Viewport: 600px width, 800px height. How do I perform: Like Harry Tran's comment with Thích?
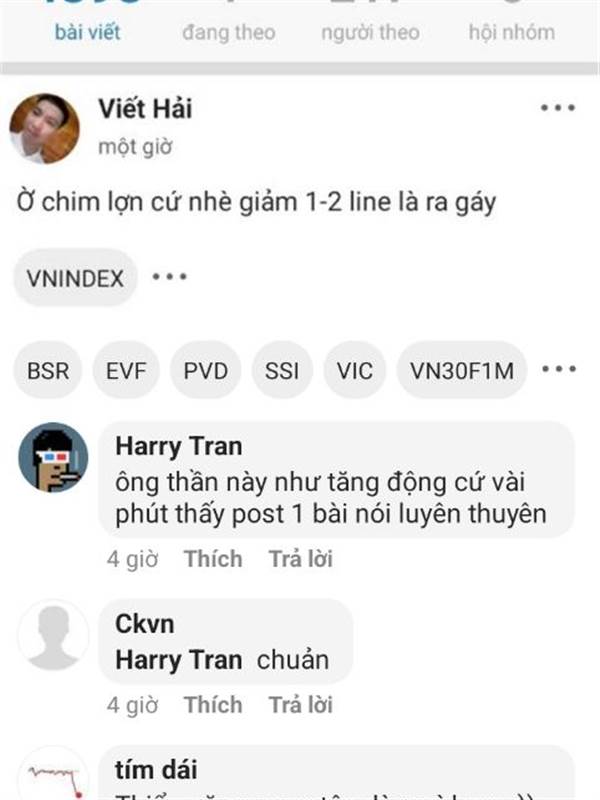tap(213, 559)
